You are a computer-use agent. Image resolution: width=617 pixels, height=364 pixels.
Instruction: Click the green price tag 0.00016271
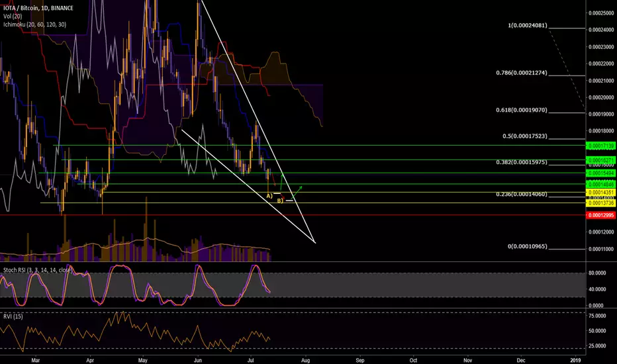(x=601, y=160)
